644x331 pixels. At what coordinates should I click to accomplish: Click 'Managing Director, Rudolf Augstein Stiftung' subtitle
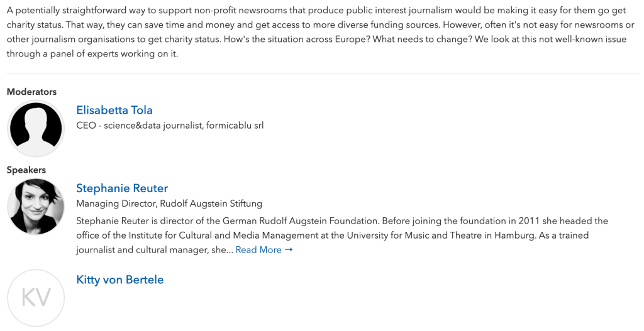(169, 203)
